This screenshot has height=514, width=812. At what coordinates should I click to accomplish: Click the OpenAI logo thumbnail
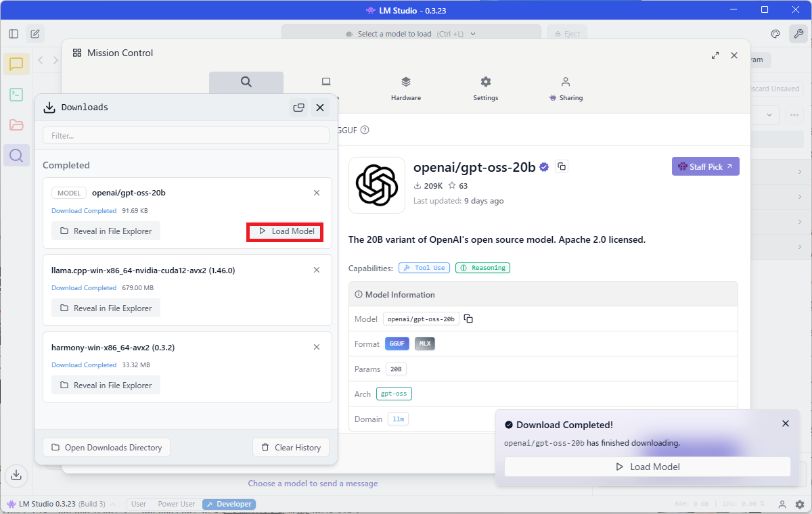(x=377, y=185)
